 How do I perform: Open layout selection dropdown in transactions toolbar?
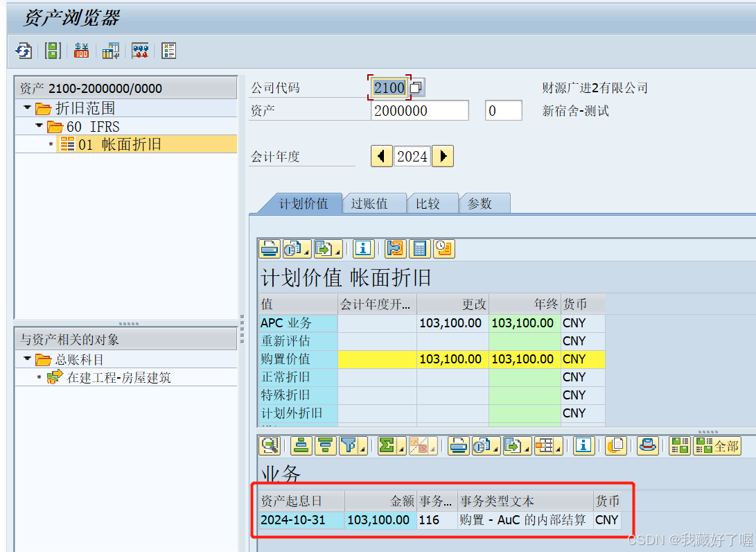tap(549, 446)
